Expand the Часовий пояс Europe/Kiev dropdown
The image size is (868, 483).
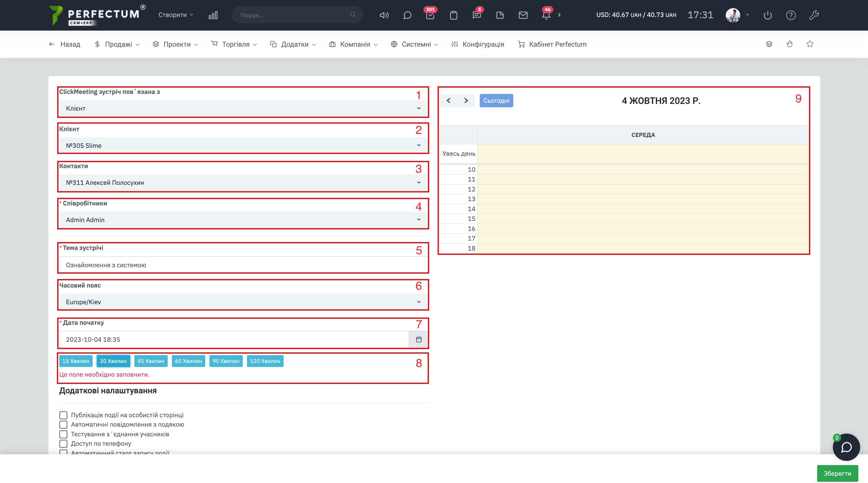tap(243, 302)
